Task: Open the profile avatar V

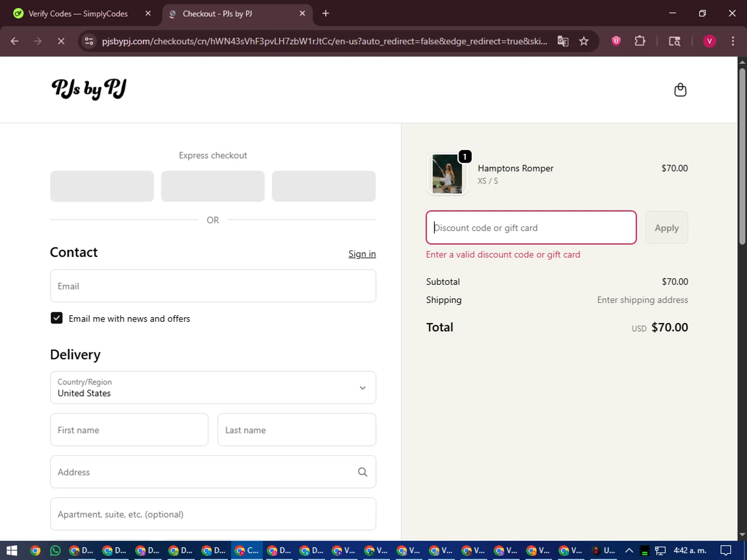Action: click(709, 41)
